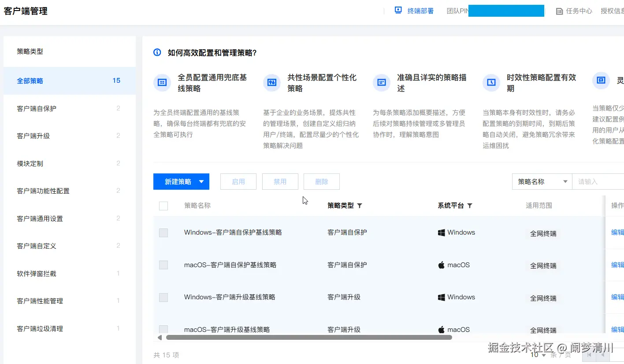Click the 策略类型 sidebar heading
Image resolution: width=624 pixels, height=364 pixels.
30,51
